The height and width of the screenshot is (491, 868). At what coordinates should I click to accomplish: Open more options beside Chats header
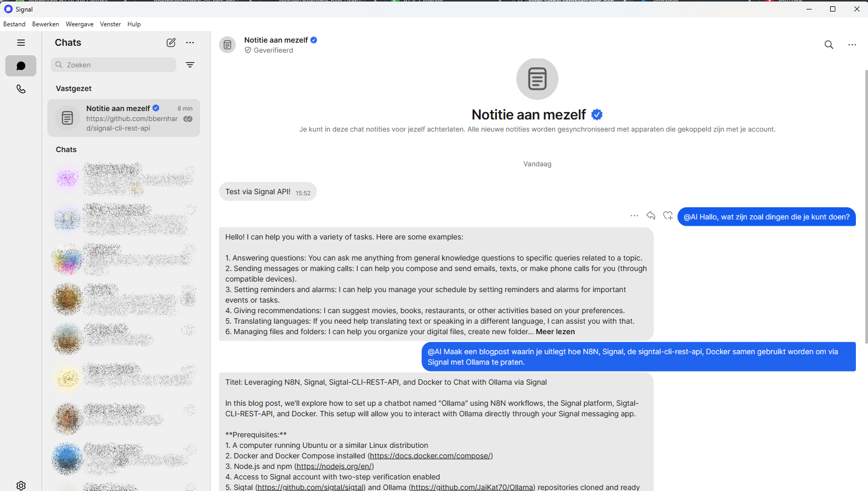[x=190, y=43]
